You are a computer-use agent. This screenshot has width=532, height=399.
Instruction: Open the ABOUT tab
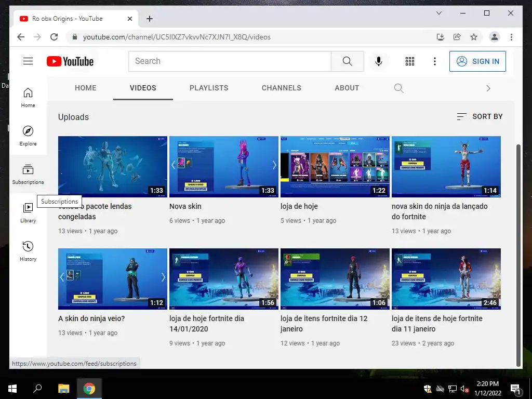coord(347,88)
